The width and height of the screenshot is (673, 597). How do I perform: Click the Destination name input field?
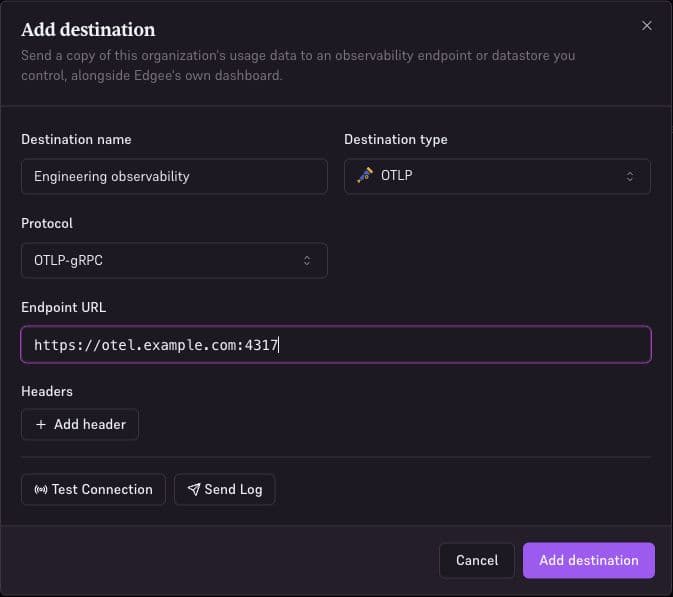click(x=174, y=176)
